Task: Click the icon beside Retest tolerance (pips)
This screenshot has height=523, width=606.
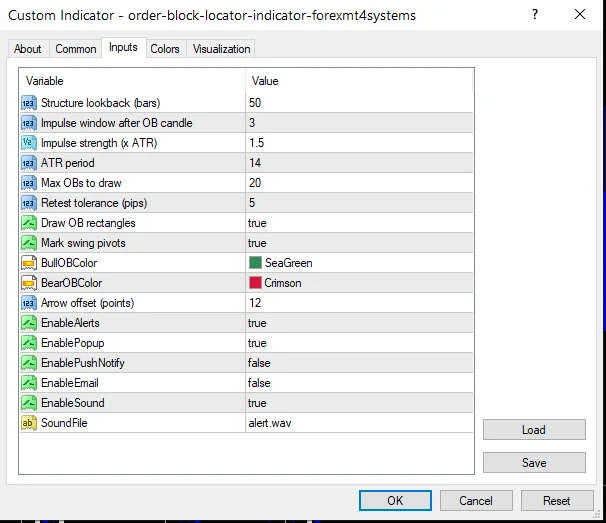Action: pos(29,203)
